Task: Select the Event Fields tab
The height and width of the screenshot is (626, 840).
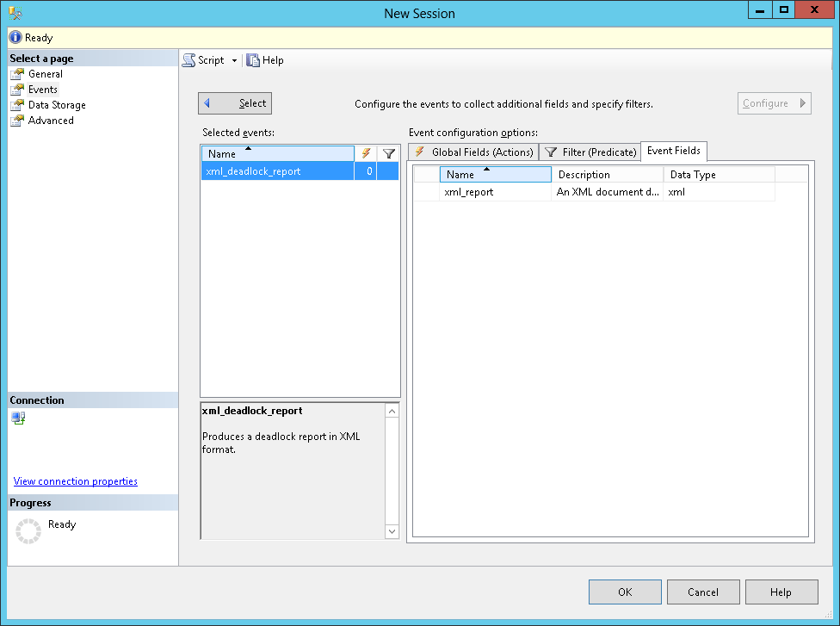Action: pyautogui.click(x=673, y=151)
